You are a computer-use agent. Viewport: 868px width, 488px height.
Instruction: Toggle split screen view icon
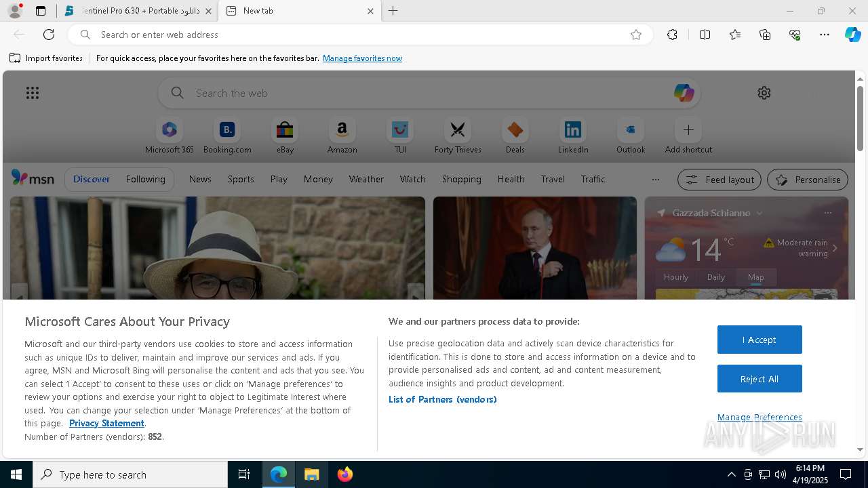pos(705,35)
